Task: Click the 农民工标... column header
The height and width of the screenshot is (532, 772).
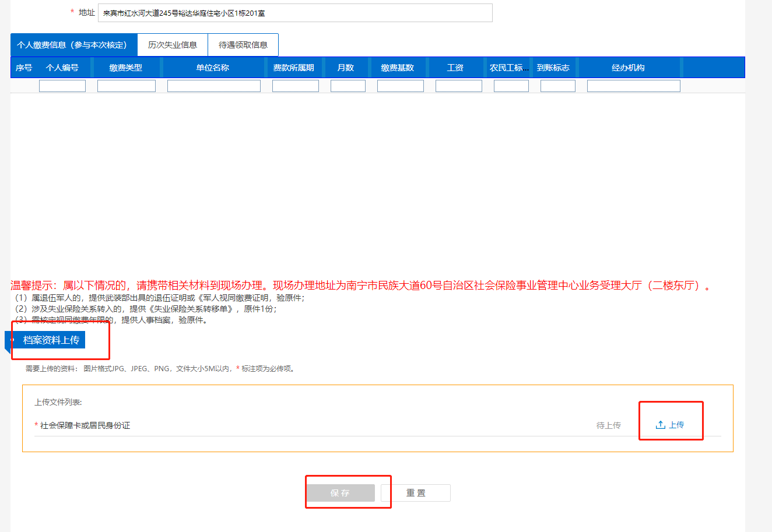Action: point(509,68)
